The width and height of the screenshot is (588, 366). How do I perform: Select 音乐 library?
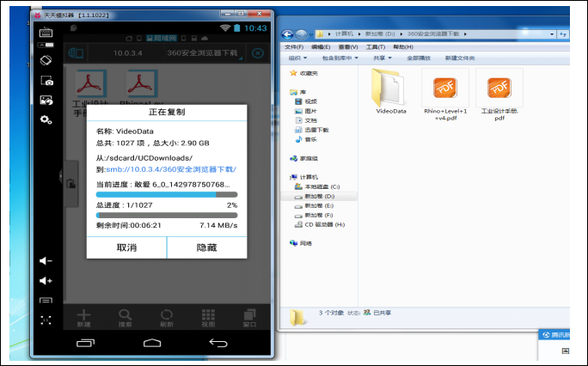click(306, 139)
